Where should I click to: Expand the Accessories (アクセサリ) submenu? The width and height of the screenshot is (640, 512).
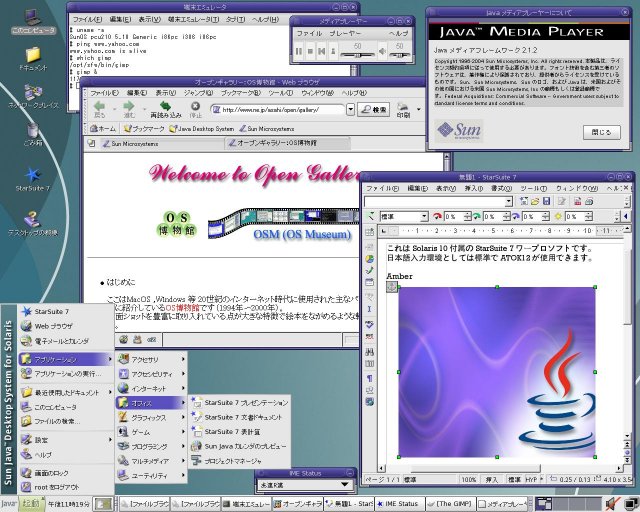(151, 359)
